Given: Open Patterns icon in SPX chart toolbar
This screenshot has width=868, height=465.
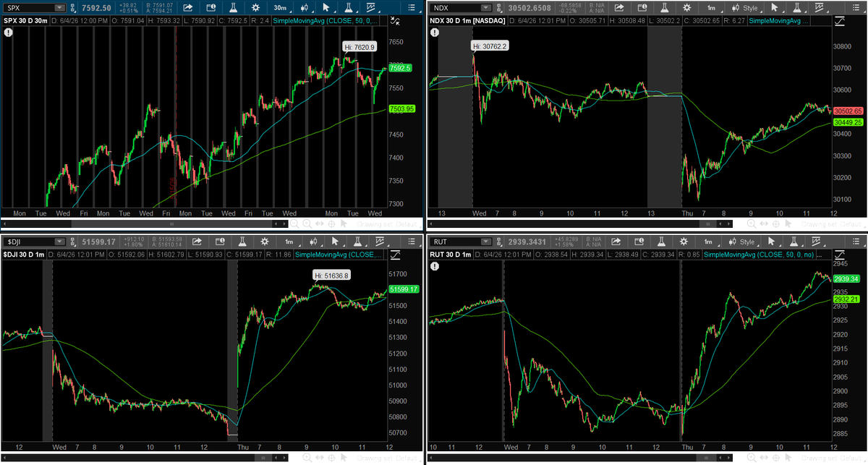Looking at the screenshot, I should 371,8.
